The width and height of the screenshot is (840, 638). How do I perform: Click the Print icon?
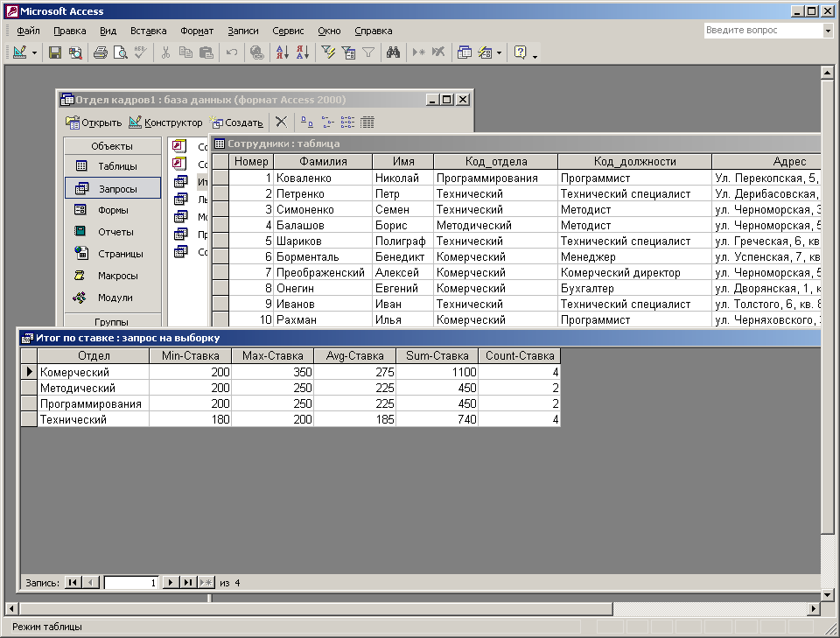(x=100, y=53)
